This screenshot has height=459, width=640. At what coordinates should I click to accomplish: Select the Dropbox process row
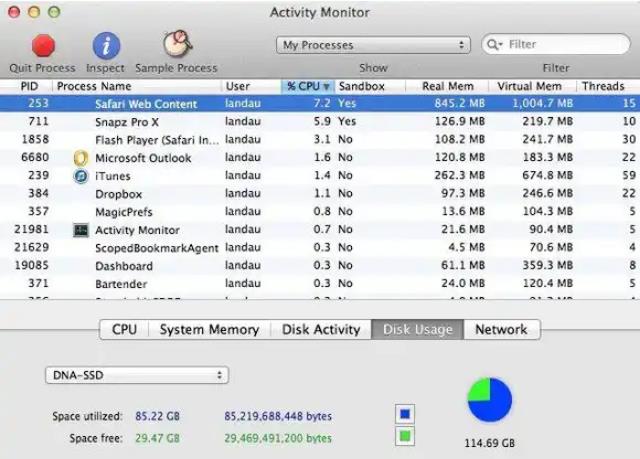tap(320, 193)
